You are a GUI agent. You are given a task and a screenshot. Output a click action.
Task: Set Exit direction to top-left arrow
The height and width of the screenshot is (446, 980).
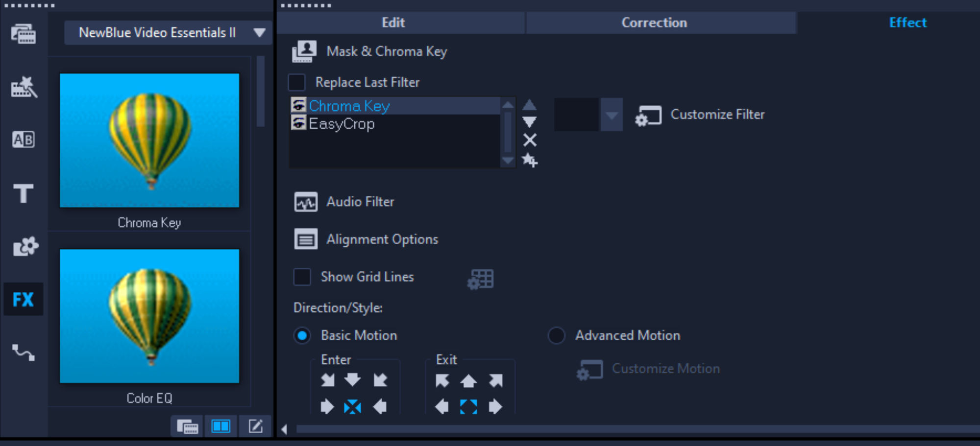(x=442, y=380)
